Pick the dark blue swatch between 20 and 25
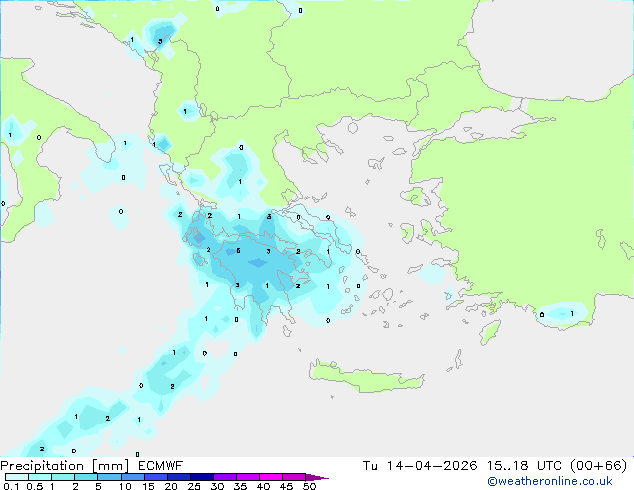 coord(179,477)
